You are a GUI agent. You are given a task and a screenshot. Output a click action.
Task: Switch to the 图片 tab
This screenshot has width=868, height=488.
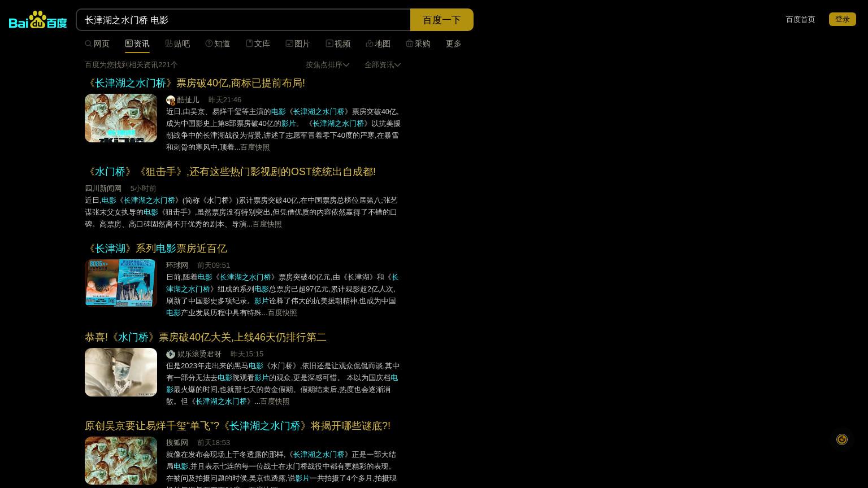(x=298, y=43)
